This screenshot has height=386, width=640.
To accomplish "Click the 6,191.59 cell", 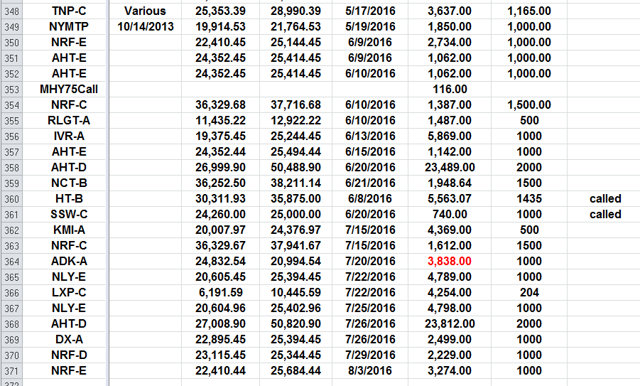I will [x=220, y=293].
